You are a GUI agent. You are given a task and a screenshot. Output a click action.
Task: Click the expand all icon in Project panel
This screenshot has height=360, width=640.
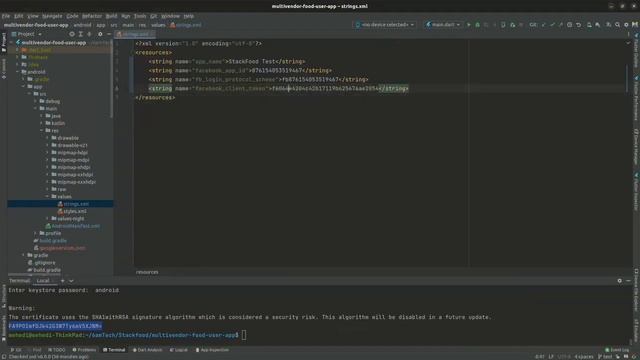point(80,34)
